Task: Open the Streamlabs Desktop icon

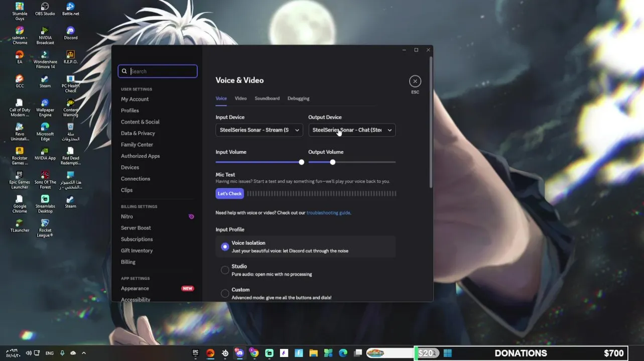Action: click(x=45, y=204)
